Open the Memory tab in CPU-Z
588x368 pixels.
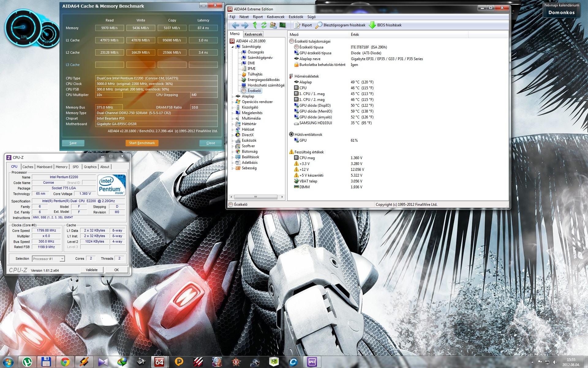point(62,167)
